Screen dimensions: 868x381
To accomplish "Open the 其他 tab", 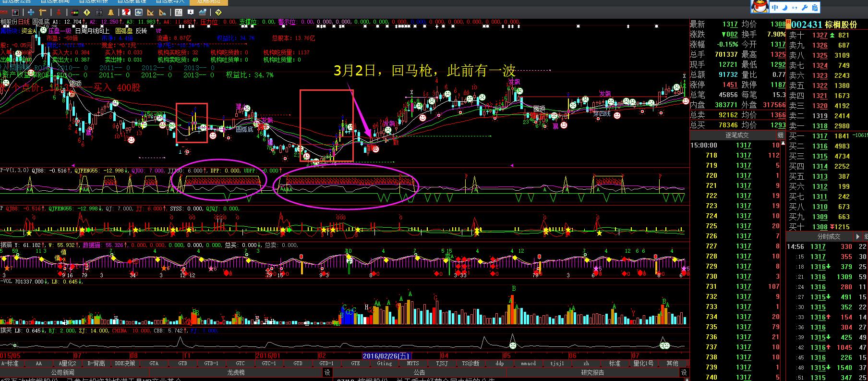I will click(x=672, y=364).
